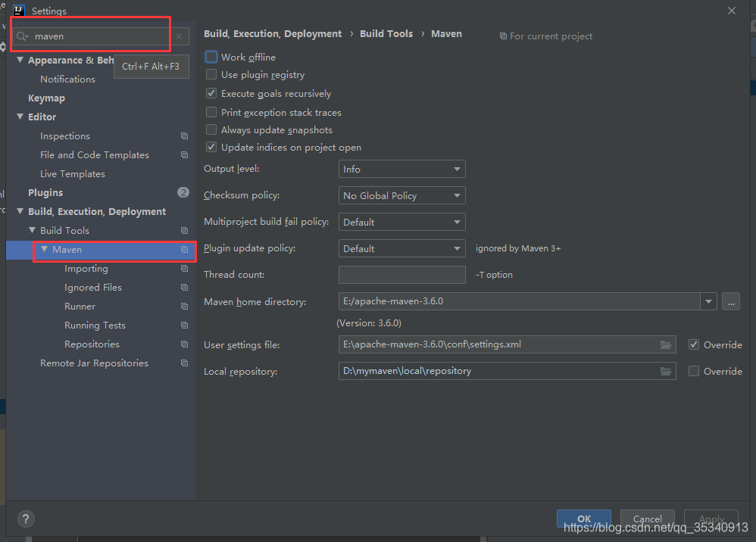
Task: Enable Use plugin registry checkbox
Action: tap(211, 74)
